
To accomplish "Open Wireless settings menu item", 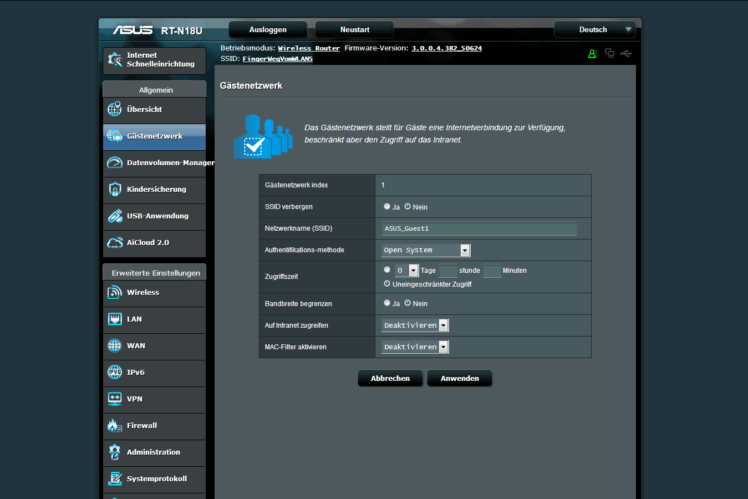I will [x=155, y=292].
